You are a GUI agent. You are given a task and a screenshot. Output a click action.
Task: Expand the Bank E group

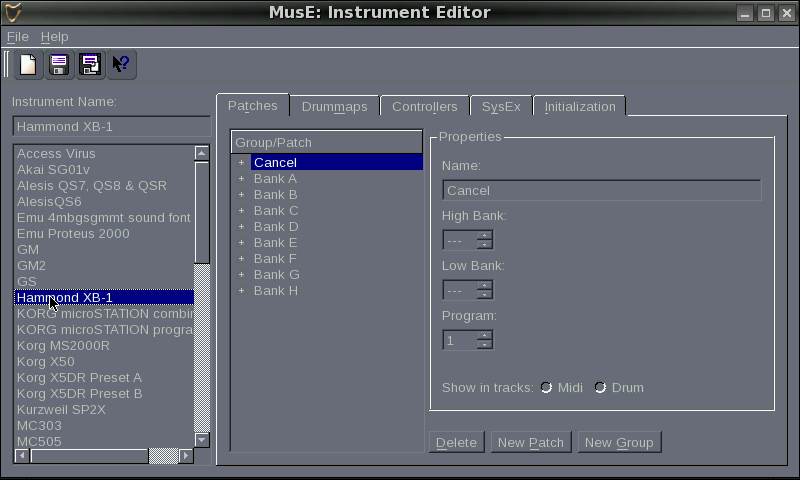[241, 243]
